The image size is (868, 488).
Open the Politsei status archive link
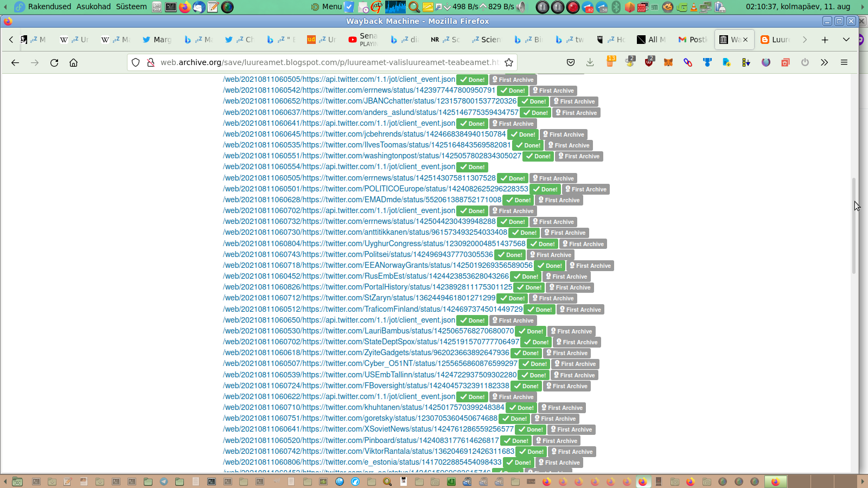click(x=358, y=255)
